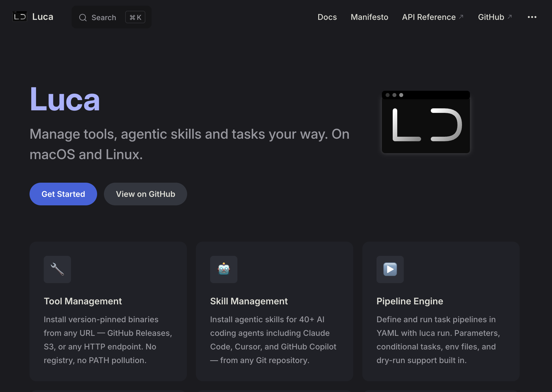The image size is (552, 392).
Task: Click the search magnifier icon
Action: [x=83, y=18]
